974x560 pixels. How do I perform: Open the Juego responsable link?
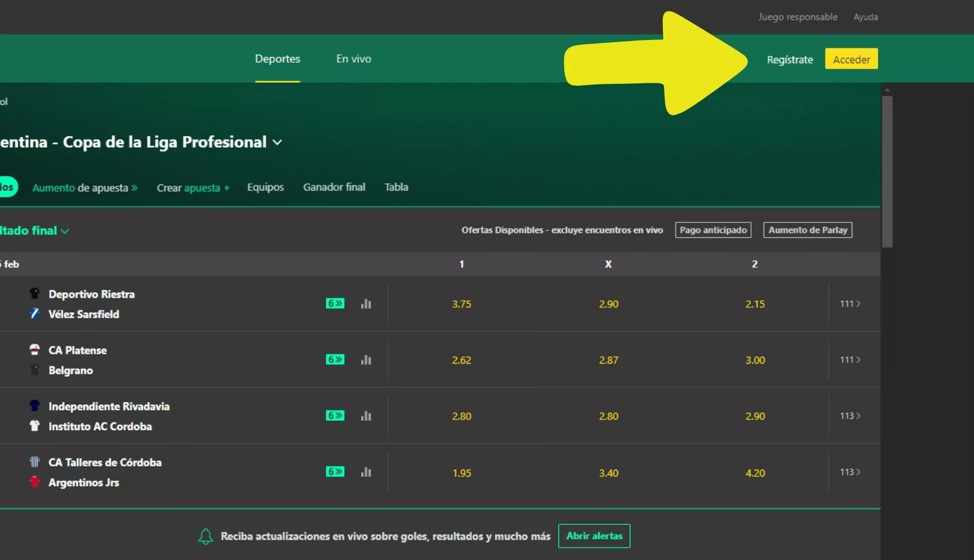tap(798, 17)
